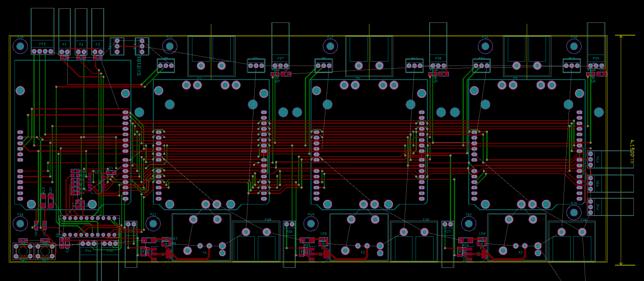The width and height of the screenshot is (644, 281).
Task: Select the P43 four-pin connector footprint
Action: point(42,31)
